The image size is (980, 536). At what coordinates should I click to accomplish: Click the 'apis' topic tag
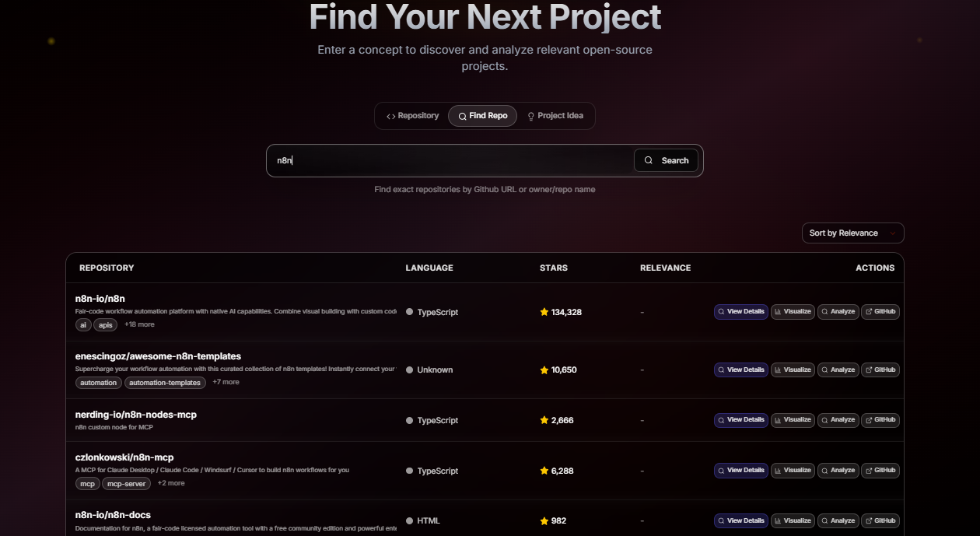(x=106, y=324)
